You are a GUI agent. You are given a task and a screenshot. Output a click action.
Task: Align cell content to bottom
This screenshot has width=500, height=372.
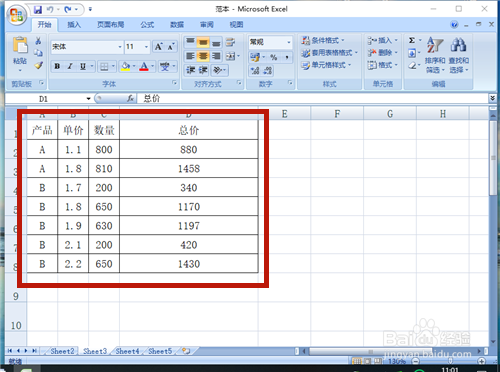216,42
